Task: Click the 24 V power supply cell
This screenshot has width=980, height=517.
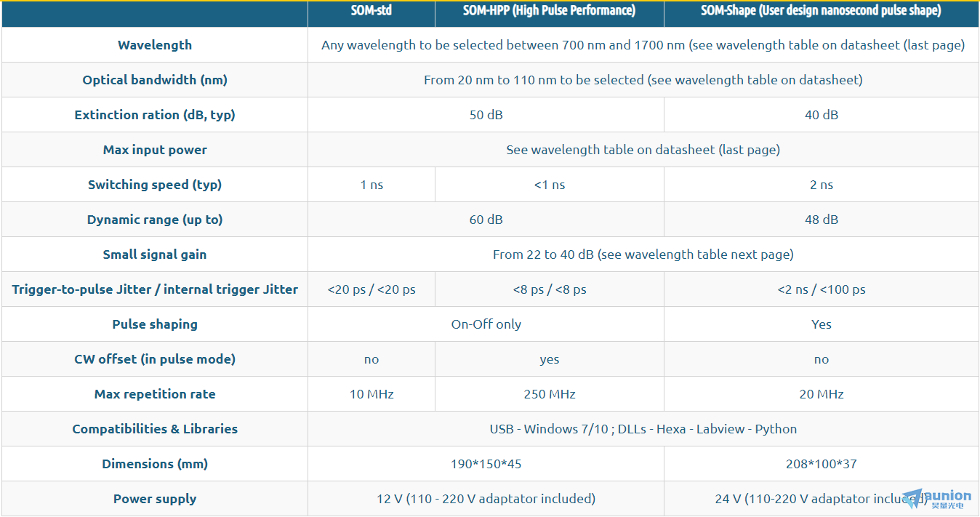Action: [822, 499]
